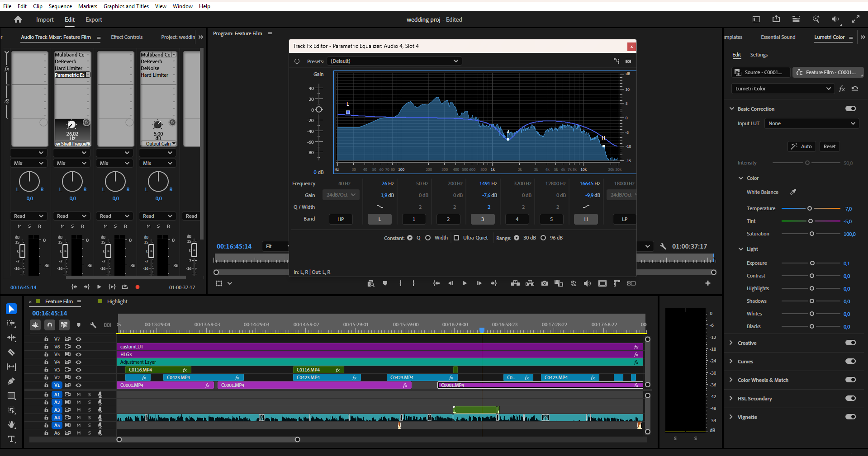Select the Ripple Edit tool
The width and height of the screenshot is (868, 456).
coord(11,338)
